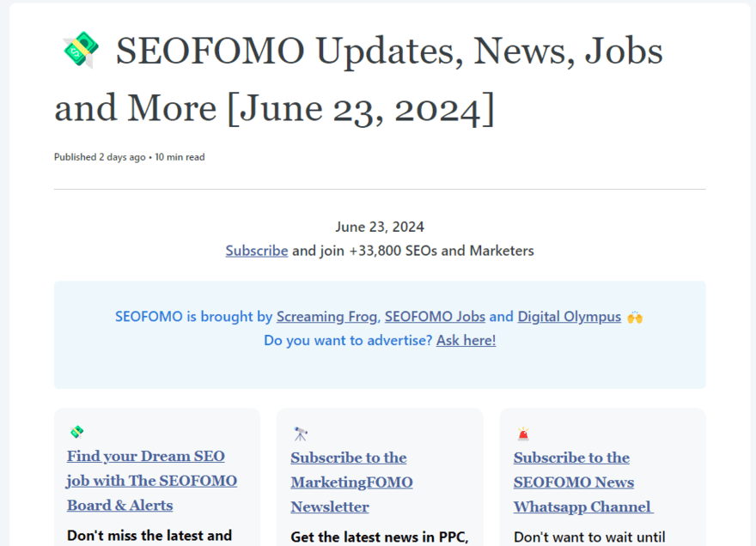Click the centered 'June 23, 2024' date
The height and width of the screenshot is (546, 756).
coord(380,227)
